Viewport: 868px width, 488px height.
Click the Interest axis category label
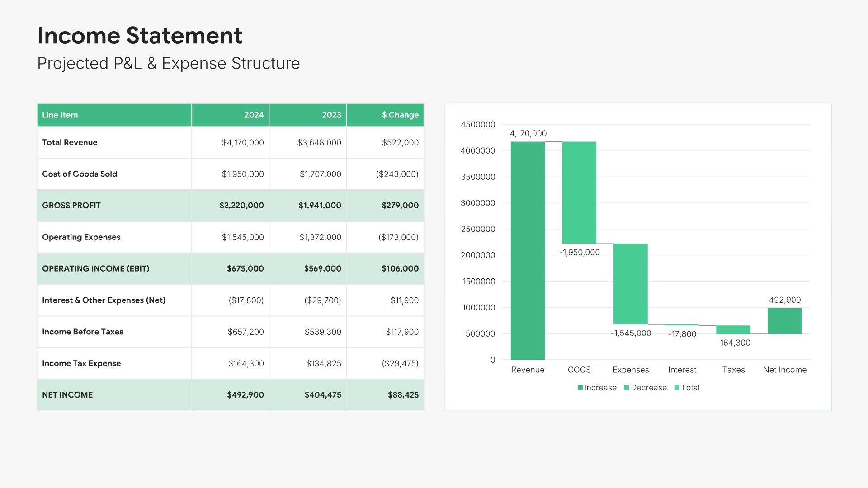coord(682,370)
